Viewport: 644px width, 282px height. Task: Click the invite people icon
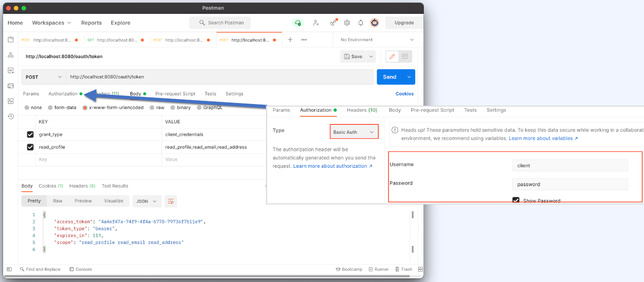pyautogui.click(x=316, y=22)
